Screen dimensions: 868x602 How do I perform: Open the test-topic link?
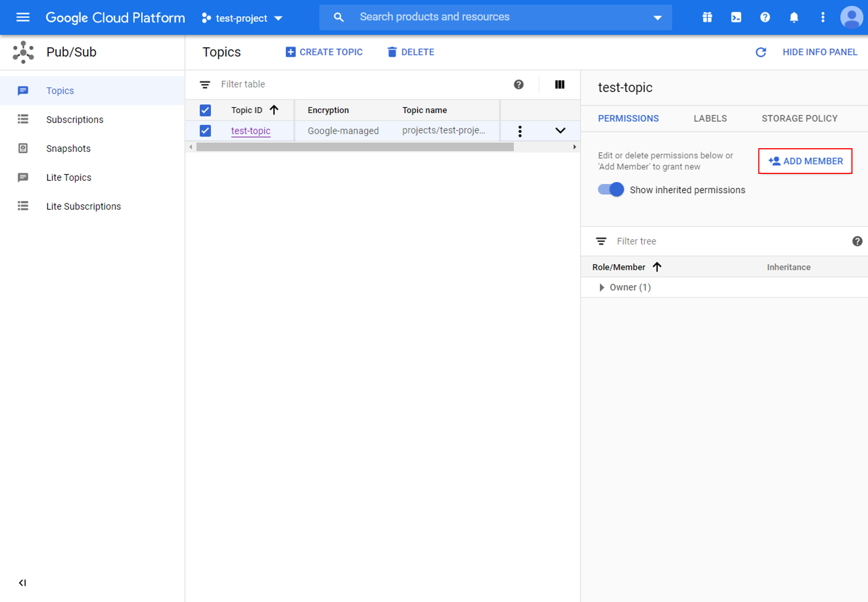251,131
